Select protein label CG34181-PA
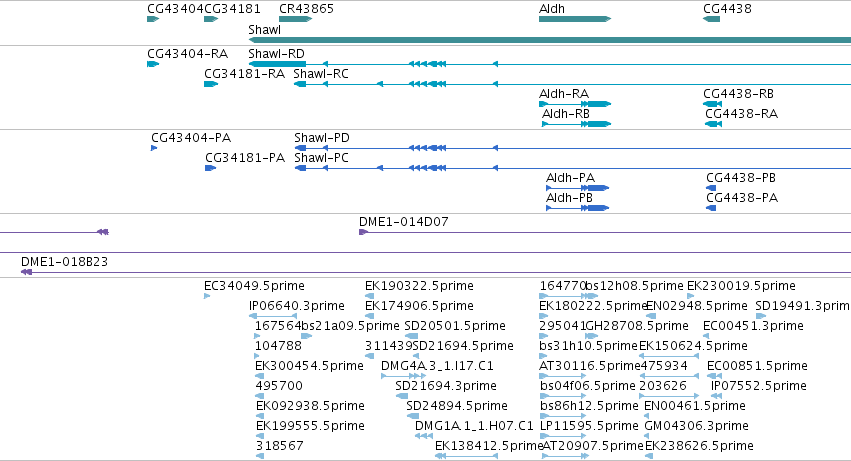This screenshot has width=851, height=461. pyautogui.click(x=245, y=158)
